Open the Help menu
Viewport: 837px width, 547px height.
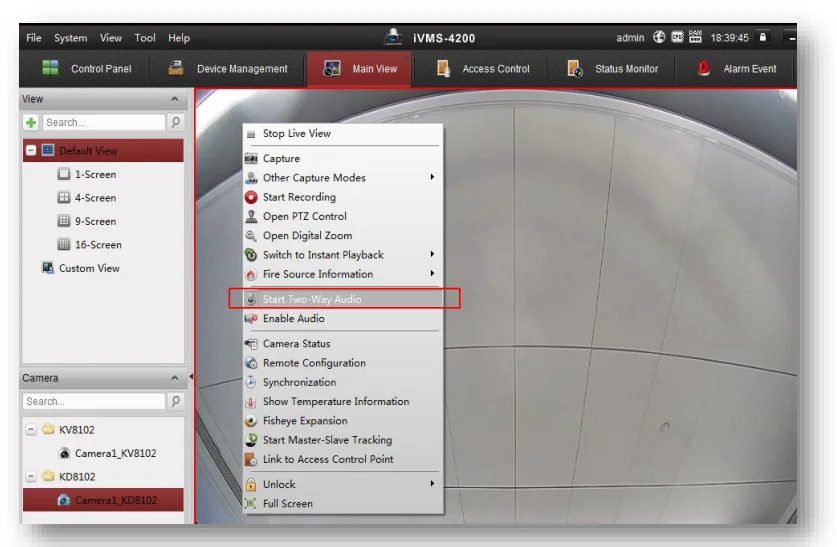[179, 38]
